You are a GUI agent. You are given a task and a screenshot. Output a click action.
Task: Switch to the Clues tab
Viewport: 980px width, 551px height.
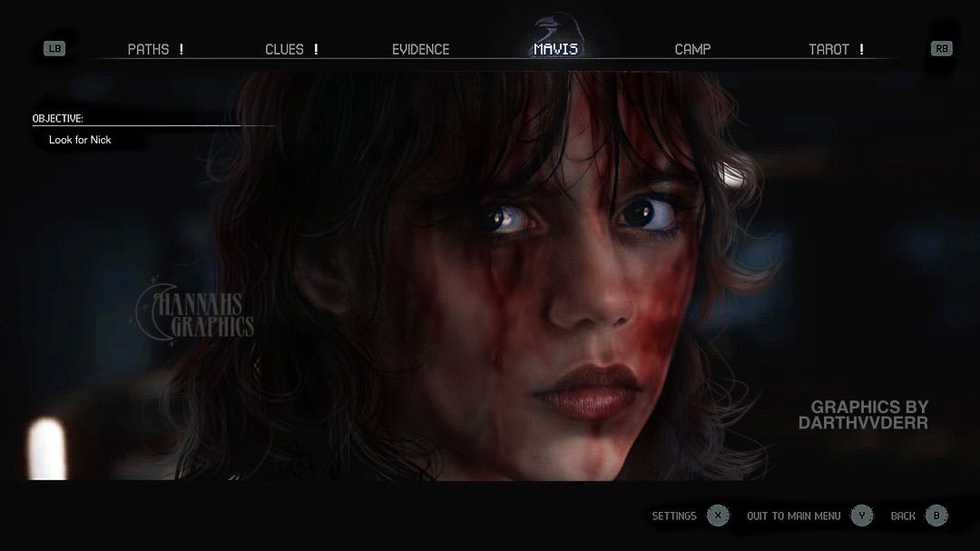point(284,49)
